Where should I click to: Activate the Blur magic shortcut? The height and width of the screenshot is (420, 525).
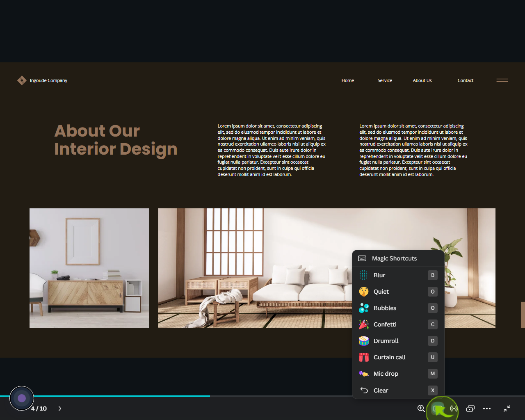tap(398, 275)
